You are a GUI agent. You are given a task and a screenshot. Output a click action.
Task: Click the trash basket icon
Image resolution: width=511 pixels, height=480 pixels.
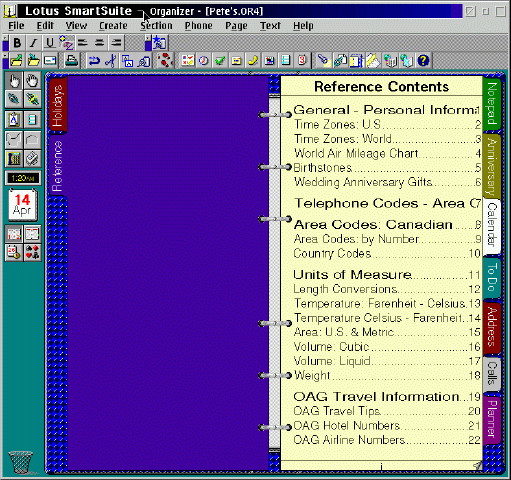[x=21, y=462]
